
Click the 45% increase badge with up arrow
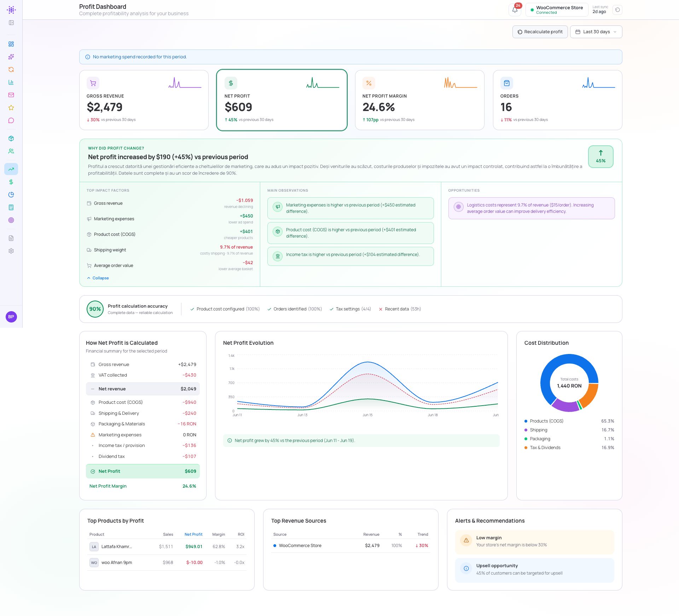[601, 157]
